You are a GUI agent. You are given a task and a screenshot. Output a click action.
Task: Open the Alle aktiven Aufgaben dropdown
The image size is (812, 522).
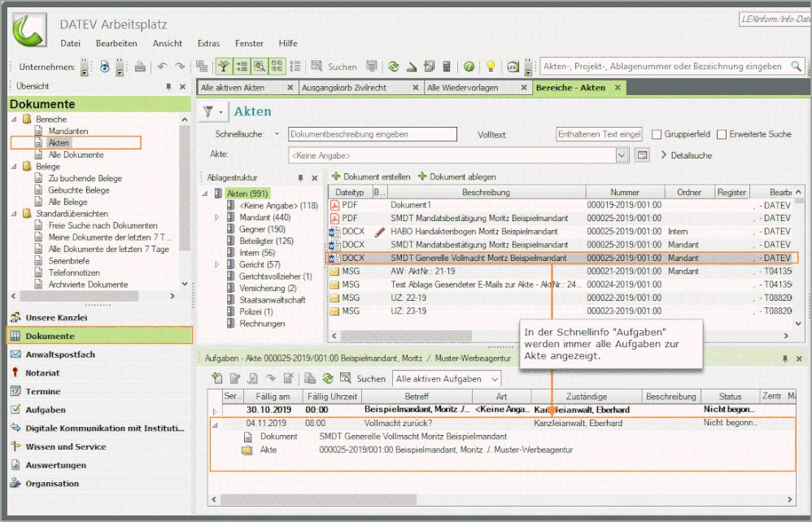point(495,379)
